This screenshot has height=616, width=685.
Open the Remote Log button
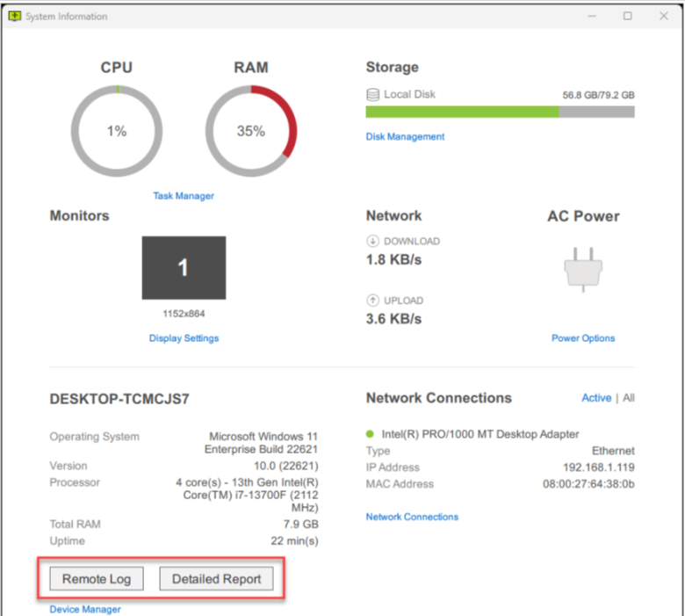[x=96, y=579]
